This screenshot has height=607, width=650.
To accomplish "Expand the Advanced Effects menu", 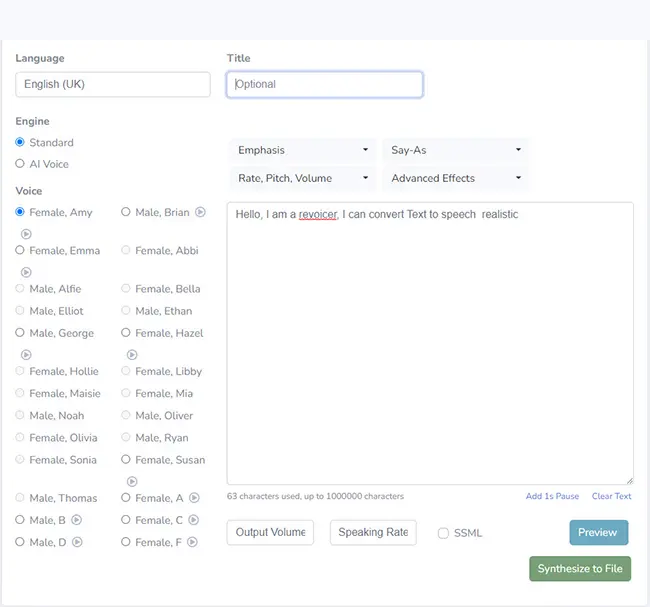I will [456, 178].
